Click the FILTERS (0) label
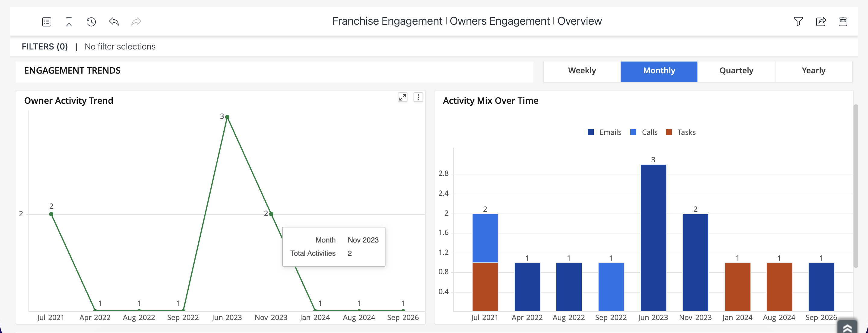The image size is (868, 333). 45,46
